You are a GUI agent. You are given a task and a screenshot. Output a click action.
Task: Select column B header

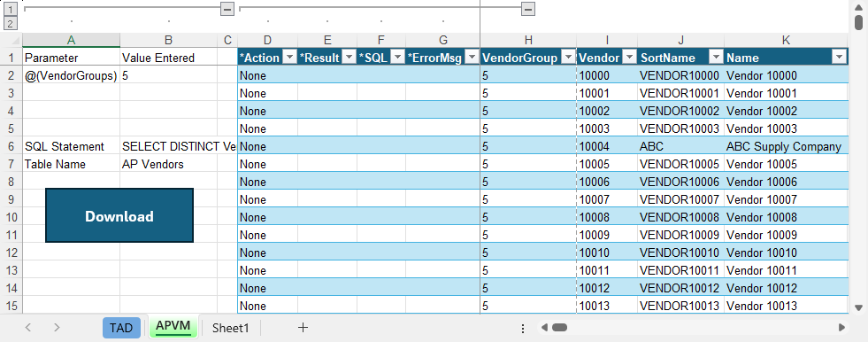pos(168,40)
